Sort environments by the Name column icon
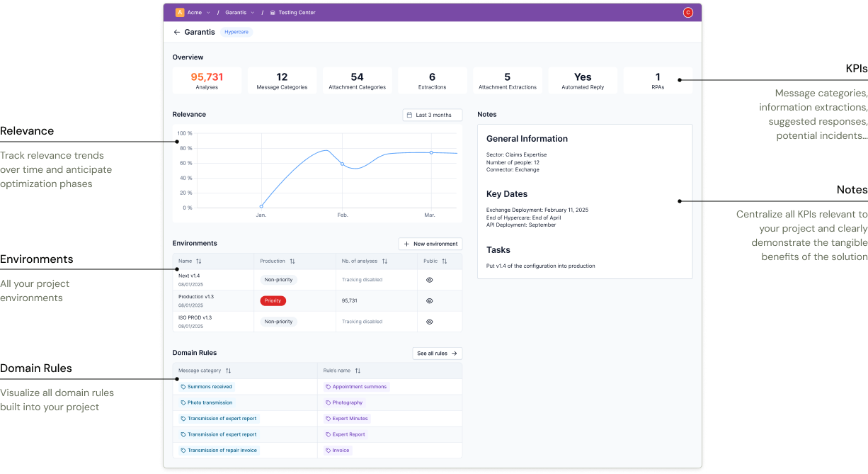Screen dimensions: 868x474 [x=199, y=261]
